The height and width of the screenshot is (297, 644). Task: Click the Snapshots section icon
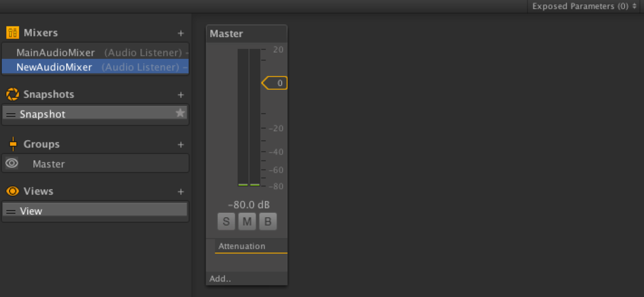point(13,94)
